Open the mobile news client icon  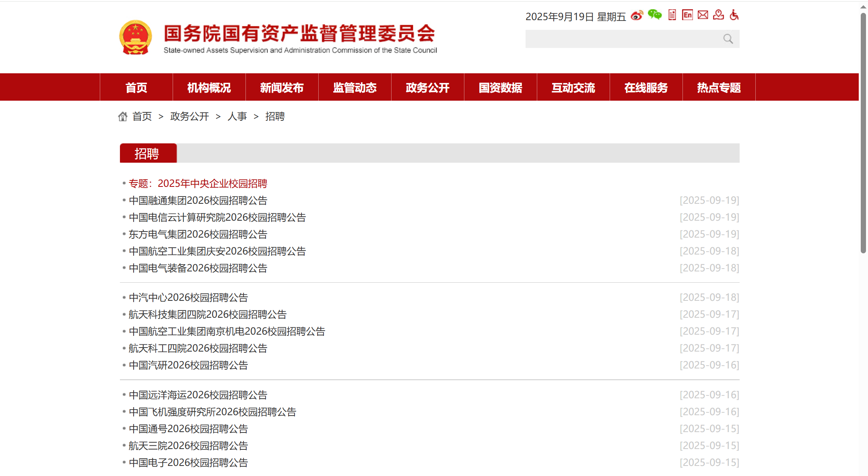pyautogui.click(x=672, y=15)
